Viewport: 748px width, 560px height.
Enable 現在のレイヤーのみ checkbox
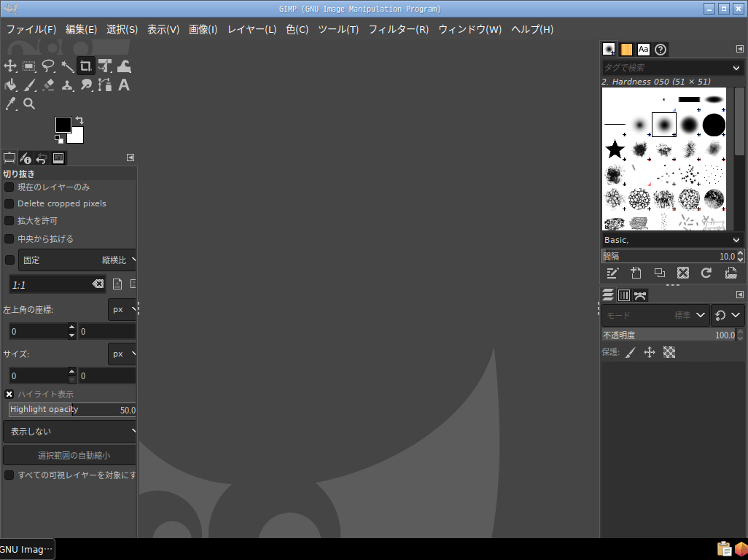point(9,187)
